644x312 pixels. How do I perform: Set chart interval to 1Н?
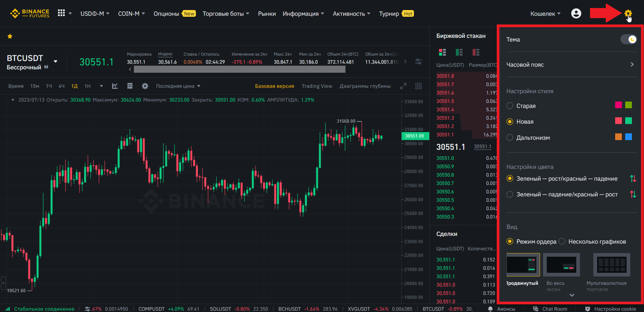pos(88,86)
